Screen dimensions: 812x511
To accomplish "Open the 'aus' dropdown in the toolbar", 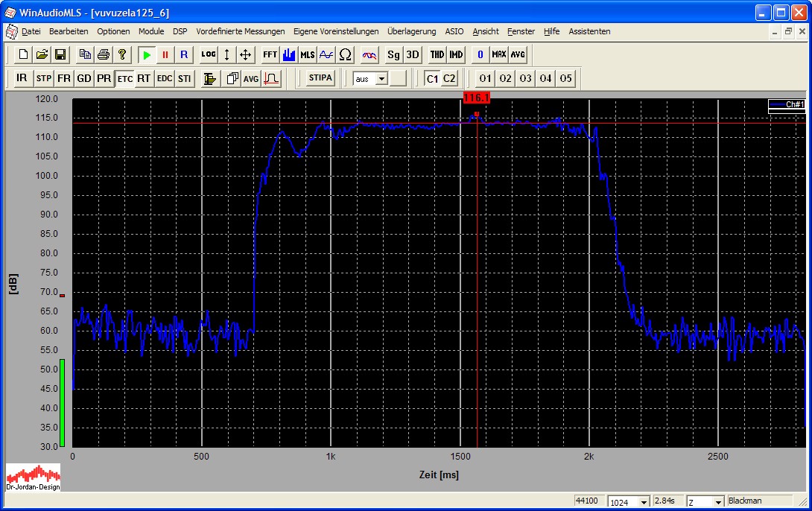I will (x=382, y=78).
